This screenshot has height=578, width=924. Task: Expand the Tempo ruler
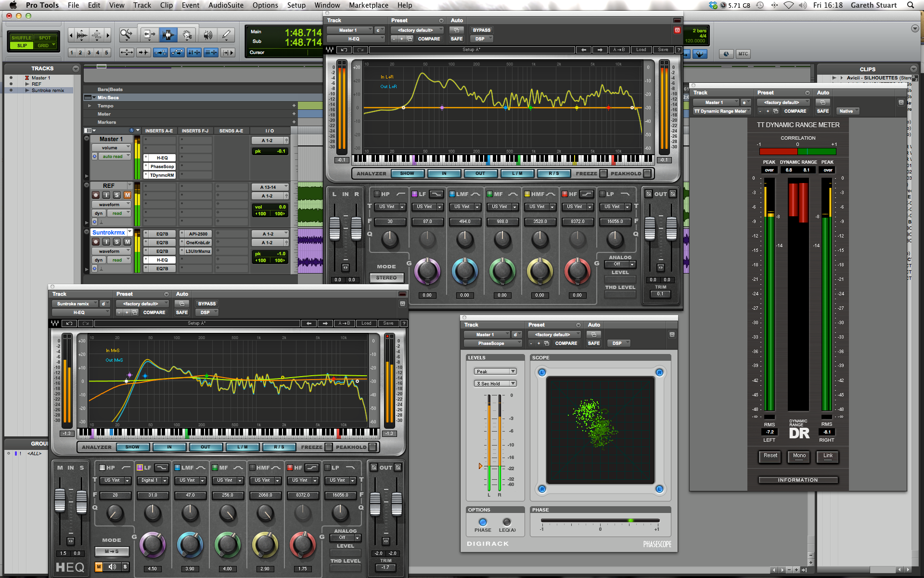(90, 106)
